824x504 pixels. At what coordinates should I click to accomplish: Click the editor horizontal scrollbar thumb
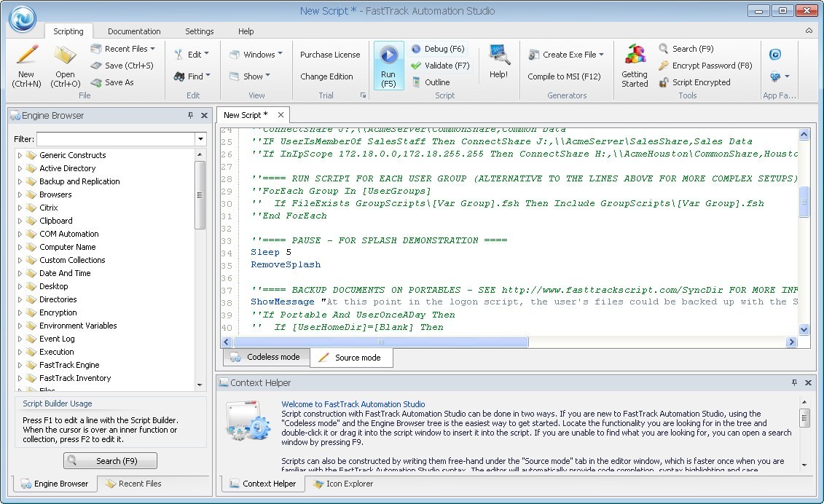pyautogui.click(x=380, y=342)
